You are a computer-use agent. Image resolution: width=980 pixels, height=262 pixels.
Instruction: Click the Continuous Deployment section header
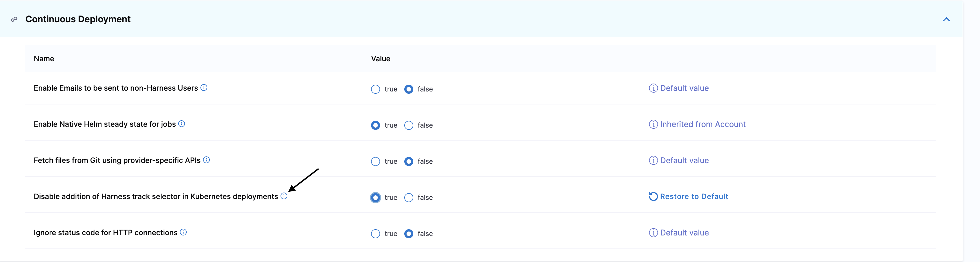78,19
